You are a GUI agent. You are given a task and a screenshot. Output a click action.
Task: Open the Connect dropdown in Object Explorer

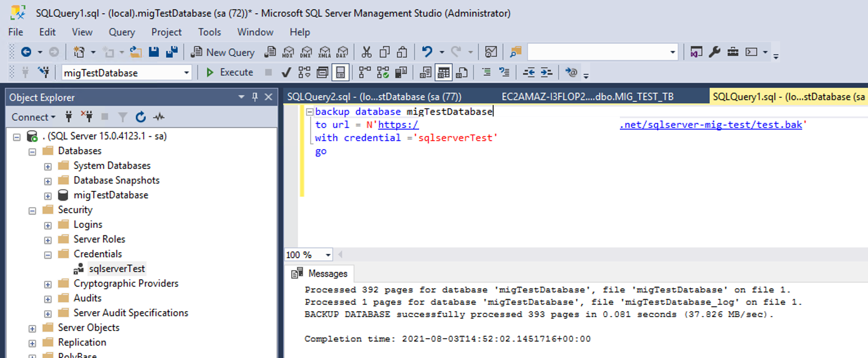(x=33, y=117)
